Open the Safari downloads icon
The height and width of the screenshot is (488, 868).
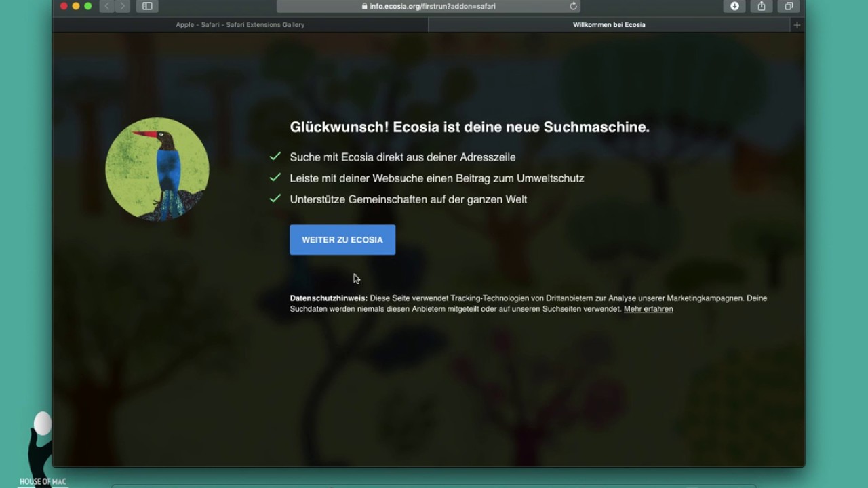(x=734, y=6)
